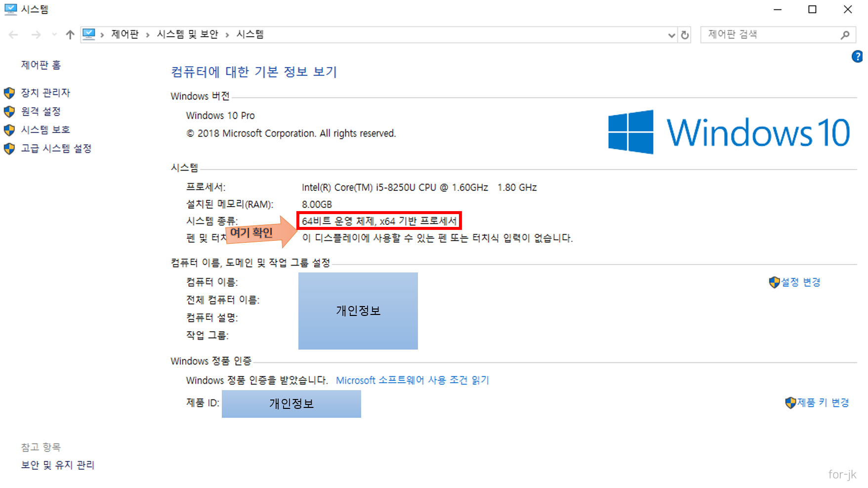The width and height of the screenshot is (868, 488).
Task: Click the computer icon in the address bar
Action: coord(89,34)
